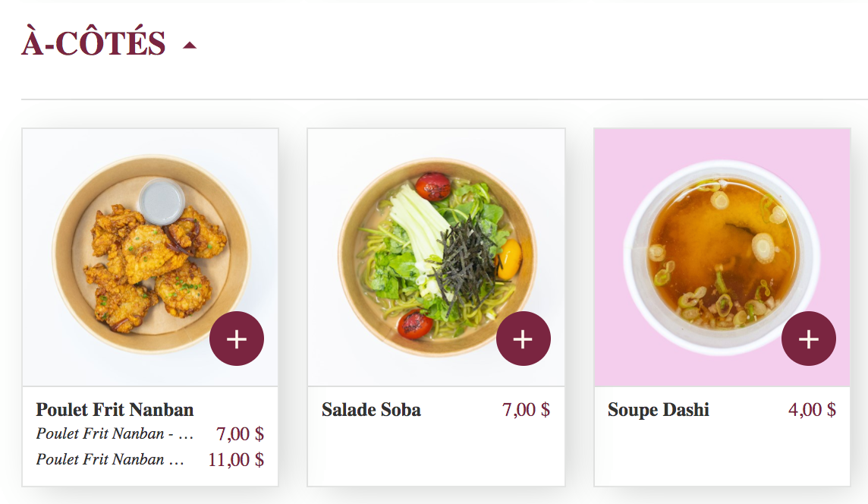Select the Salade Soba title
The width and height of the screenshot is (868, 504).
coord(371,410)
